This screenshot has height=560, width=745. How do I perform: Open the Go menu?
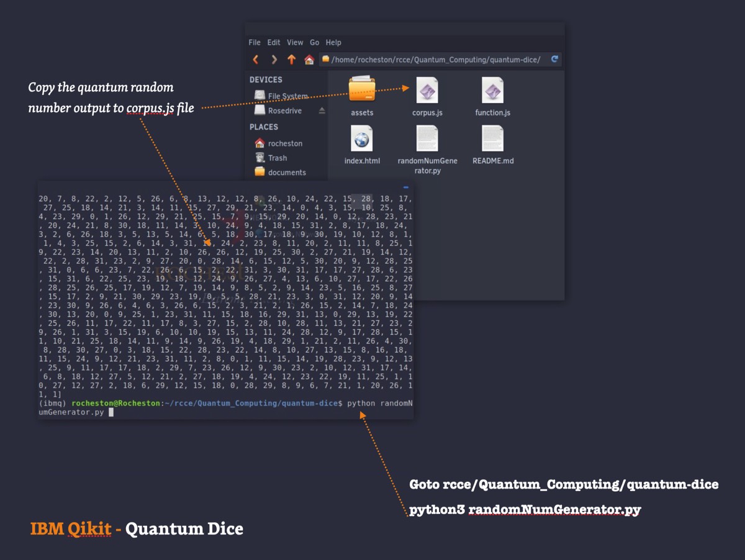click(x=315, y=42)
